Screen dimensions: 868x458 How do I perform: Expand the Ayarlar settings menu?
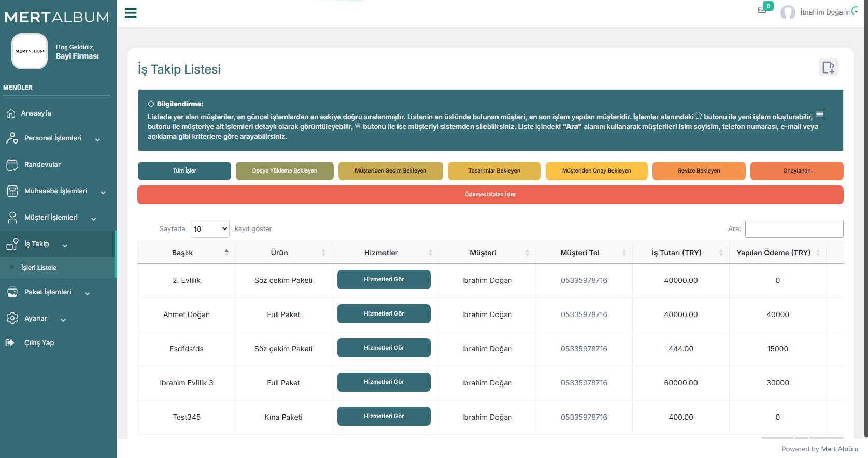click(36, 319)
